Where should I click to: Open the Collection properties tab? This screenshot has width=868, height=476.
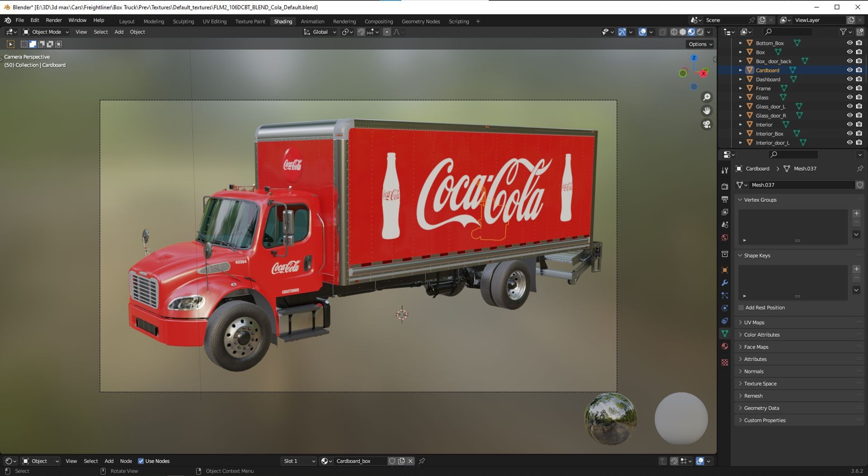pos(725,254)
